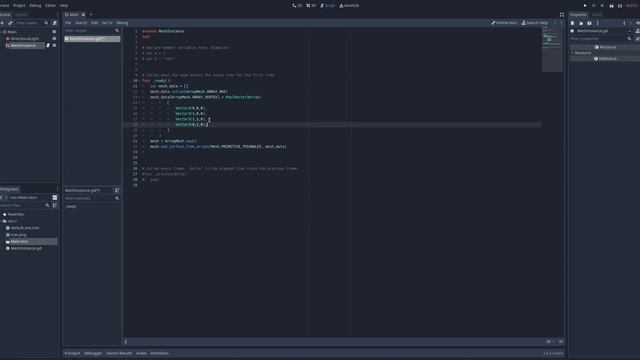Click the Filter methods field
Image resolution: width=640 pixels, height=360 pixels.
click(92, 198)
